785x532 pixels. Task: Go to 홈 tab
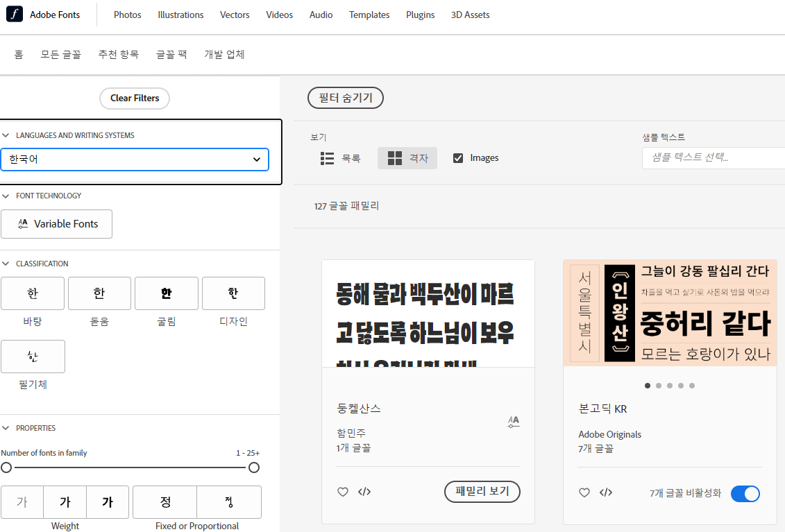click(x=19, y=54)
